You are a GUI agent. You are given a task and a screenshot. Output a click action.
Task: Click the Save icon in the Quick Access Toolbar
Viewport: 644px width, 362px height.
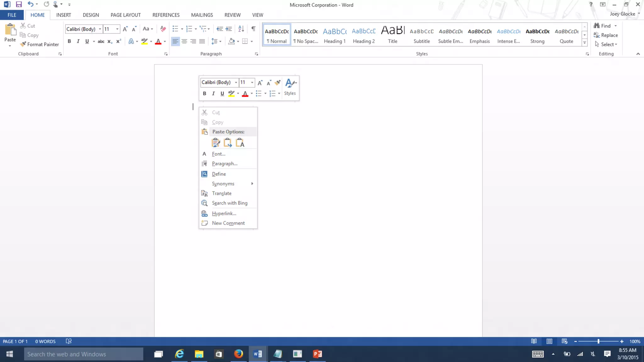coord(19,4)
